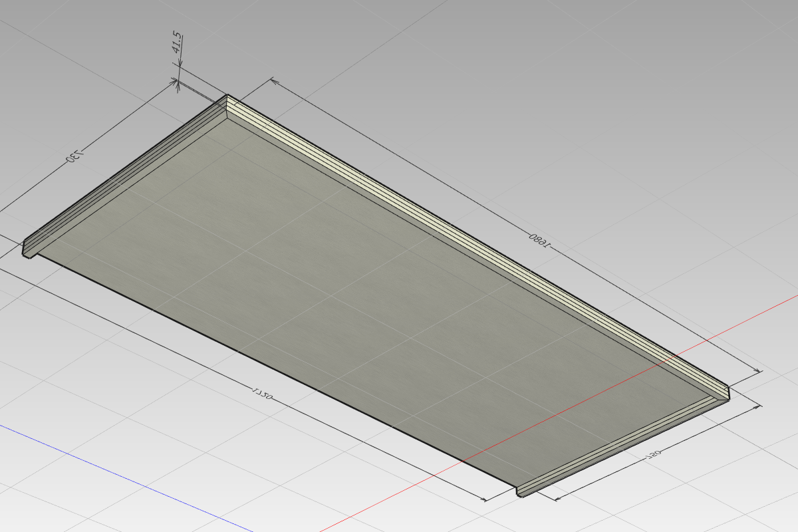This screenshot has height=532, width=798.
Task: Select the 41.5 dimension label
Action: click(178, 43)
